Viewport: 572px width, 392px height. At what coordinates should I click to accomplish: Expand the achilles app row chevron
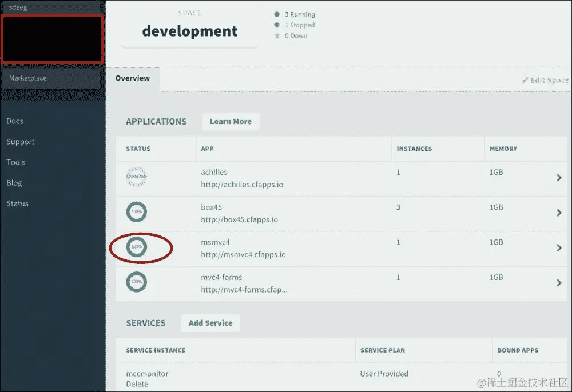coord(559,177)
